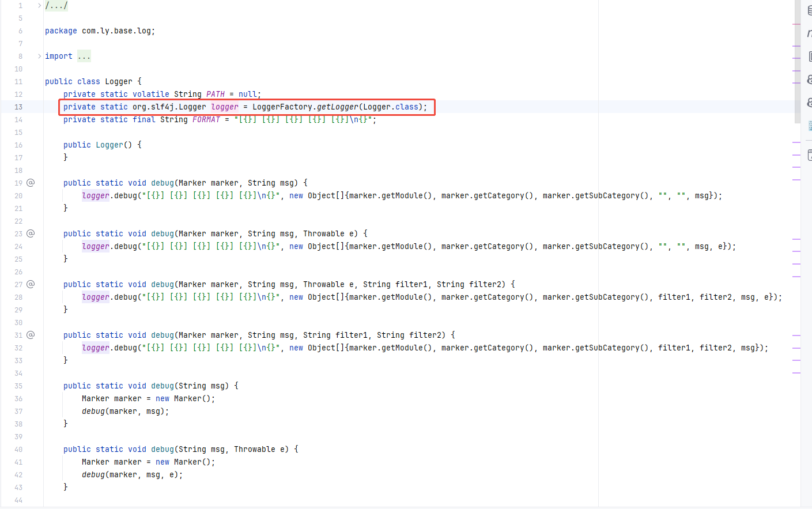Screen dimensions: 812x509
Task: Click the @ gutter icon beside line 19
Action: click(x=30, y=183)
